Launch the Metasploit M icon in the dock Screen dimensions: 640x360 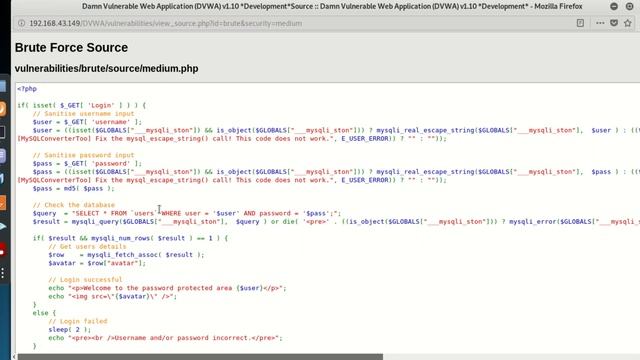(2, 178)
